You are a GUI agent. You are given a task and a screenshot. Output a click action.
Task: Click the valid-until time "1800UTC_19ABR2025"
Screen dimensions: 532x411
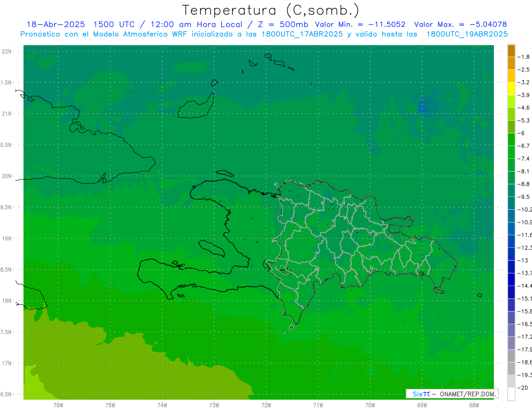pyautogui.click(x=467, y=34)
